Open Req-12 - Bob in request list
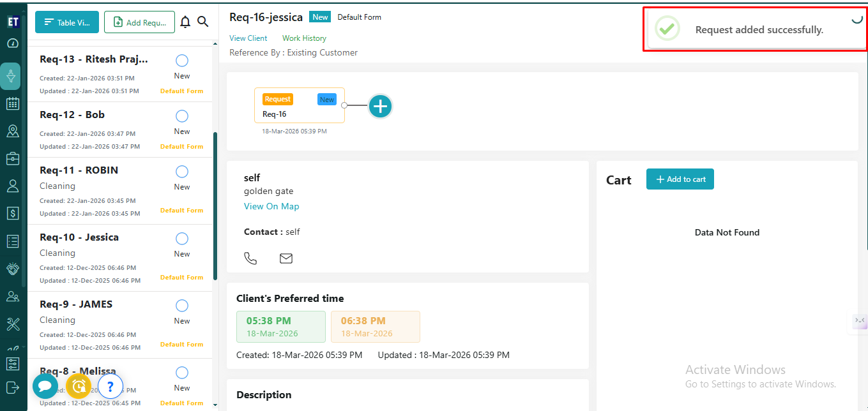This screenshot has width=868, height=411. [72, 115]
